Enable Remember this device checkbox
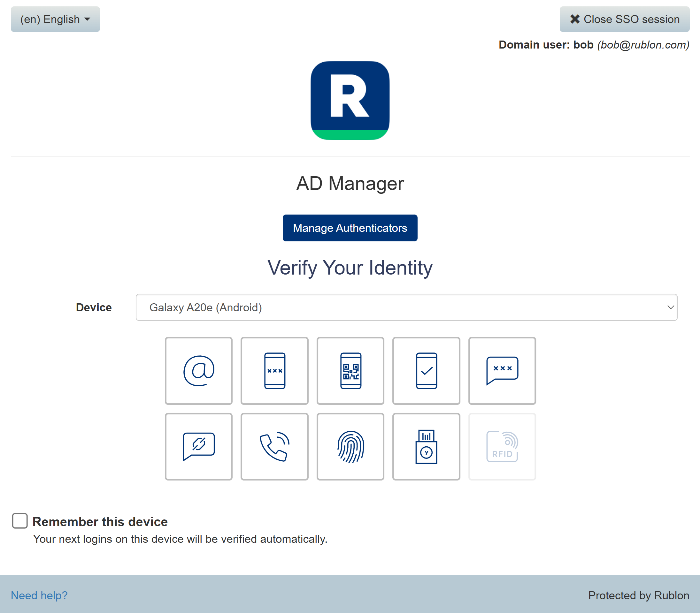Screen dimensions: 700x613 coord(20,521)
